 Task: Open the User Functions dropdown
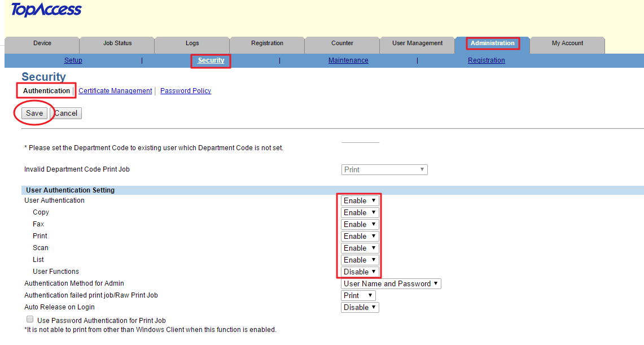click(358, 272)
